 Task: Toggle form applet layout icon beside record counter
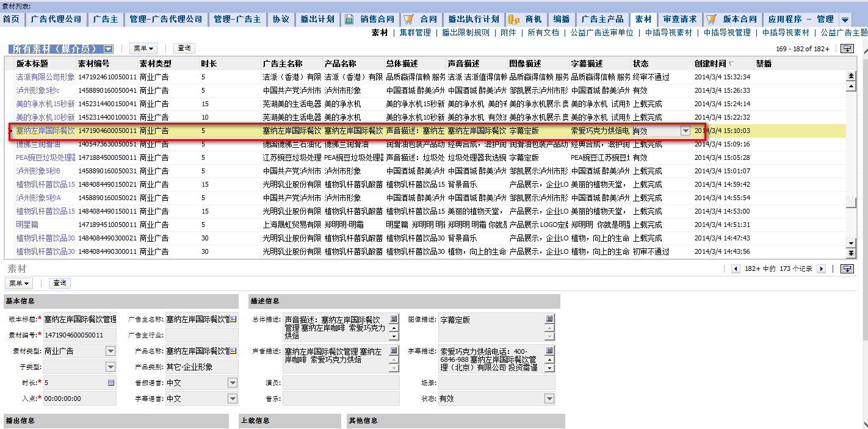847,269
